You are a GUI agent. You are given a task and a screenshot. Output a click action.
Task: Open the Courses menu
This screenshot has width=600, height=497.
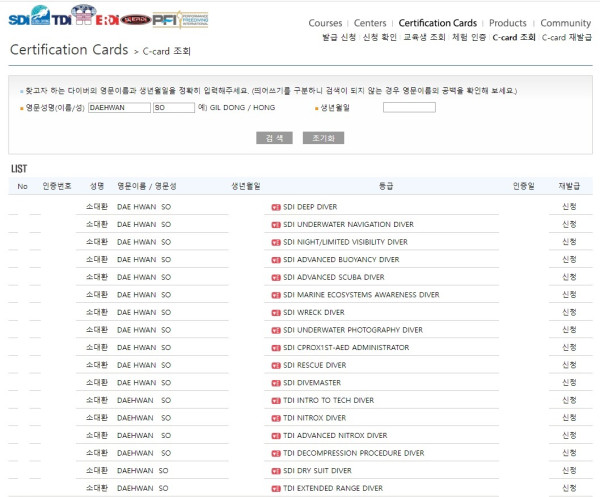point(325,23)
